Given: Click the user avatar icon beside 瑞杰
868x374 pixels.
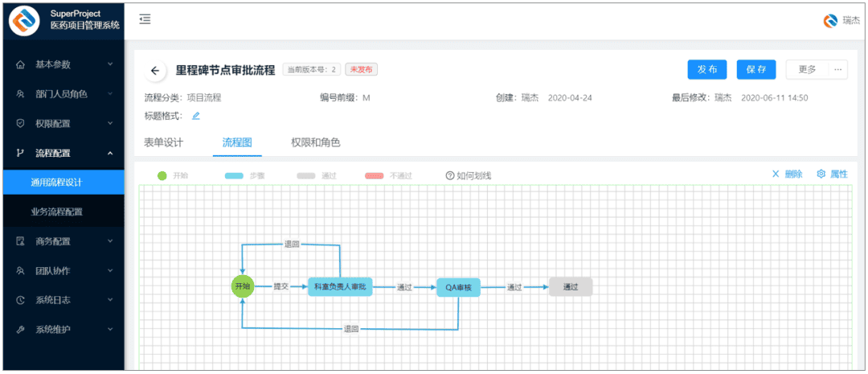Looking at the screenshot, I should click(x=830, y=21).
